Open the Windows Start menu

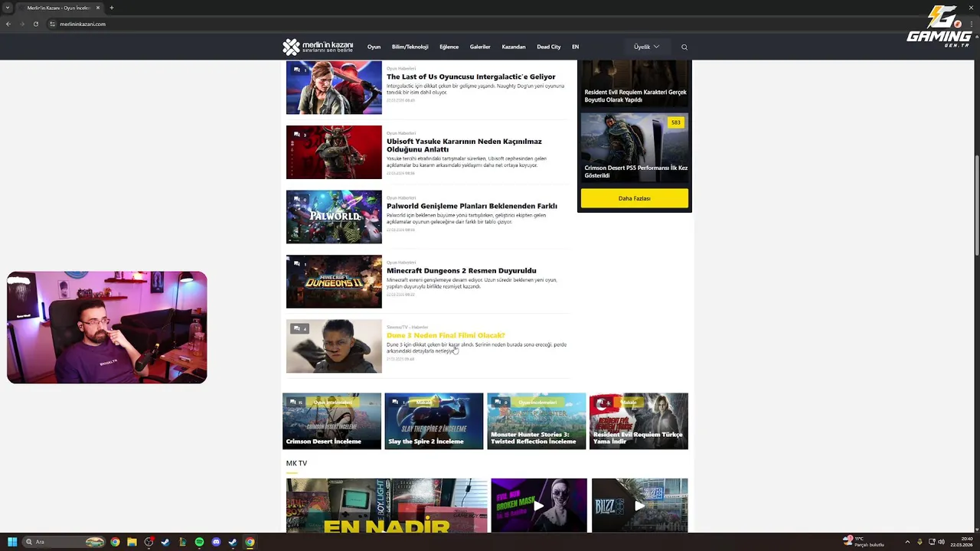click(12, 542)
